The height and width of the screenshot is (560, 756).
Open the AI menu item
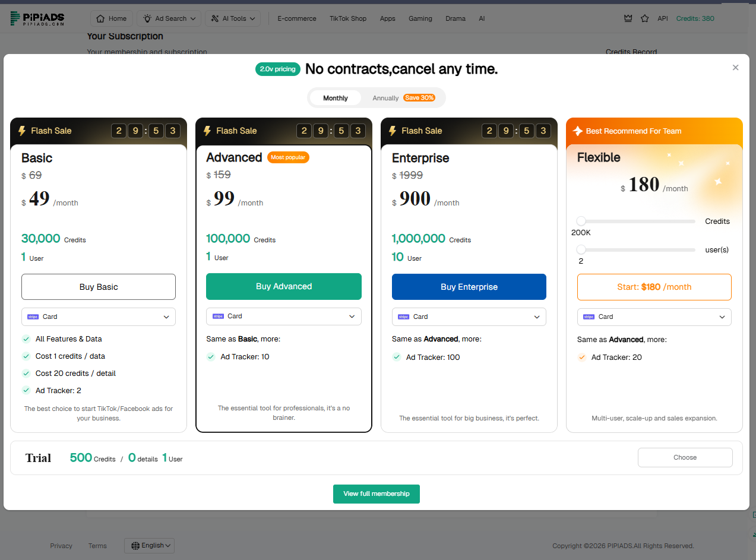point(482,18)
